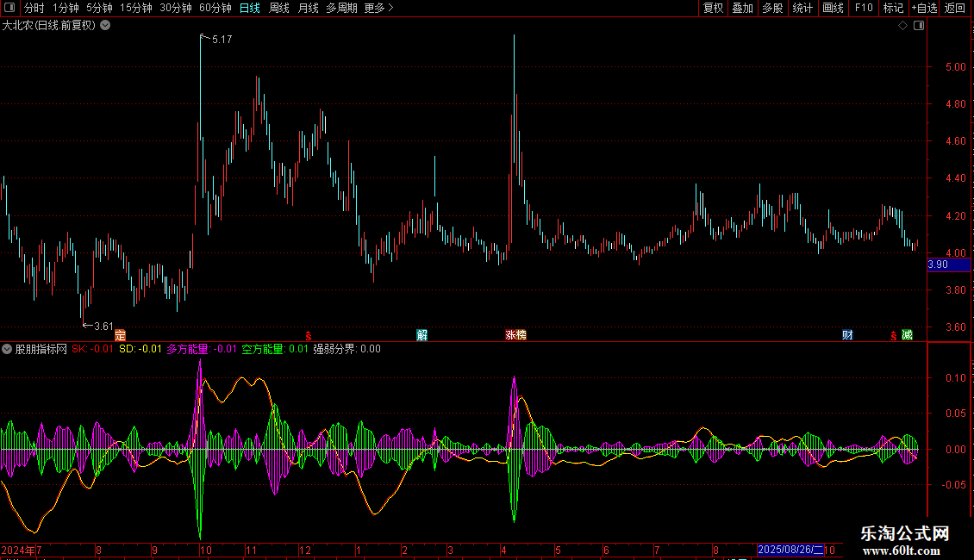Click the 定 event marker on chart
974x560 pixels.
(x=120, y=334)
